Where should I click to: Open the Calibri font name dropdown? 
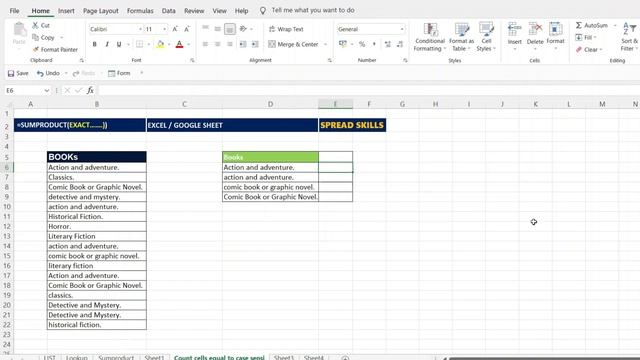click(x=140, y=29)
